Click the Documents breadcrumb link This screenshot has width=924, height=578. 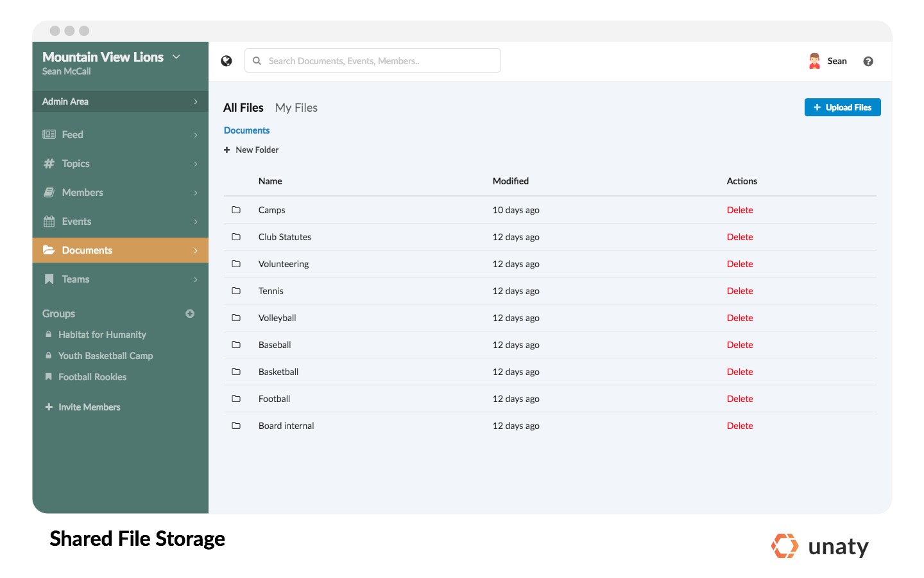[246, 130]
